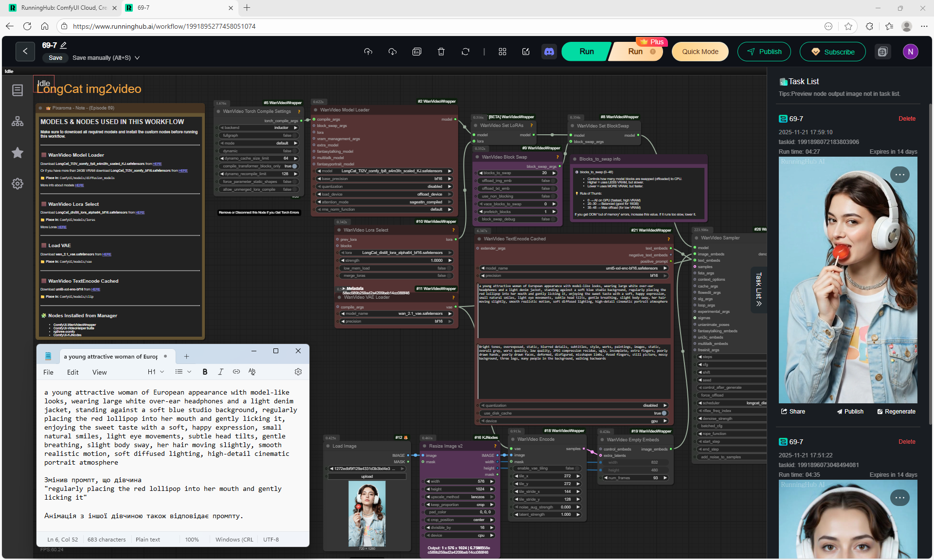
Task: Toggle use_disk_cache switch in TextEncode node
Action: (x=664, y=413)
